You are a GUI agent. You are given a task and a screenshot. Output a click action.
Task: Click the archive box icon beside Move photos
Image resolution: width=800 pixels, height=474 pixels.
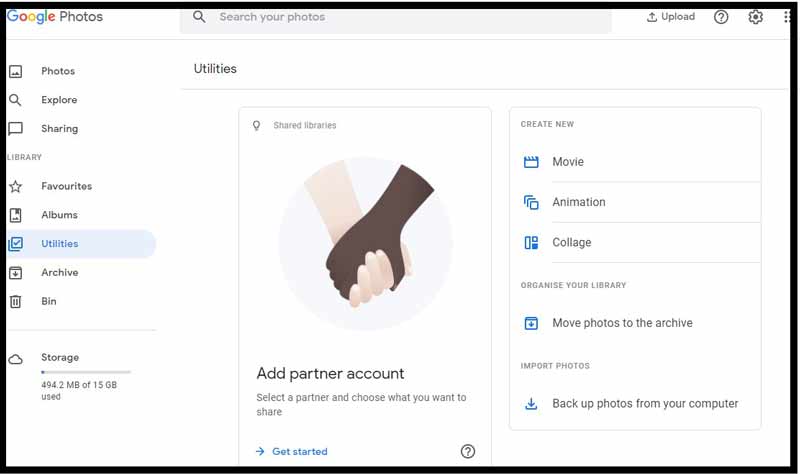531,323
